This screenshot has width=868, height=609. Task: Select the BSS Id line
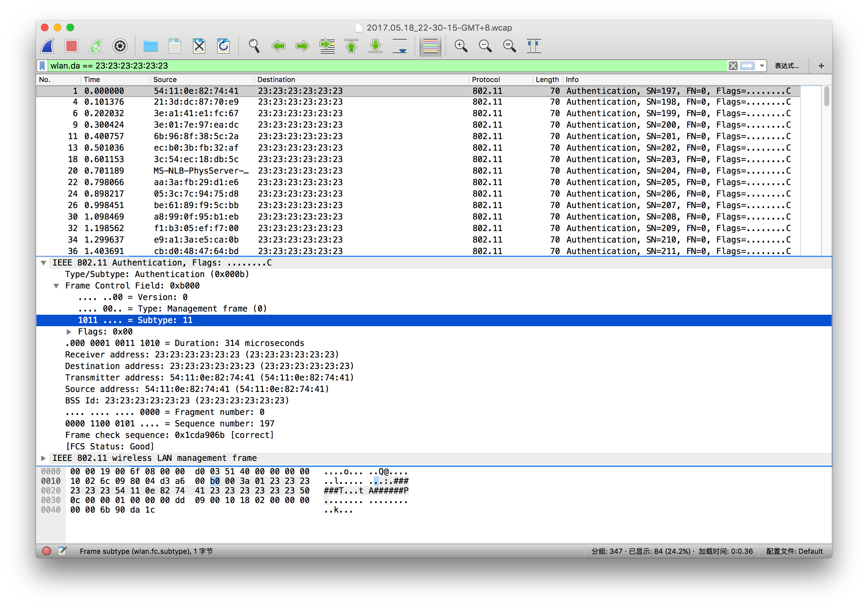pos(434,401)
